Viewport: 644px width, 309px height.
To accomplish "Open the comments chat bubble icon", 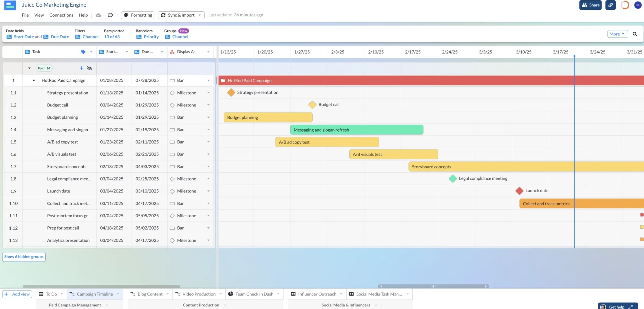I will pos(110,15).
